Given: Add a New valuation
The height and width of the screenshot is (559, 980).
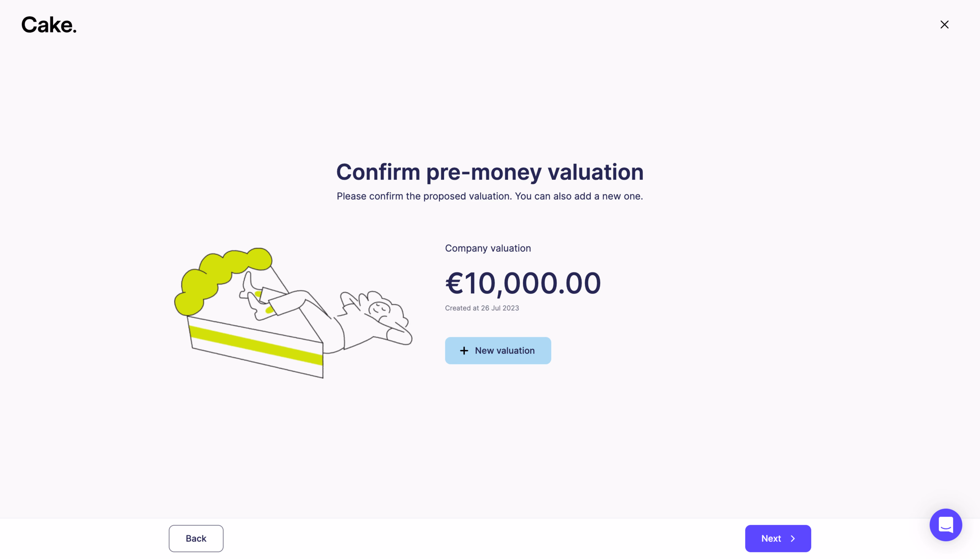Looking at the screenshot, I should (498, 350).
